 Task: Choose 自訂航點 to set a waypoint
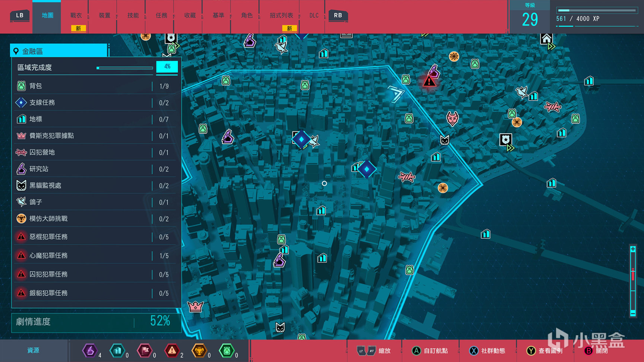coord(430,350)
